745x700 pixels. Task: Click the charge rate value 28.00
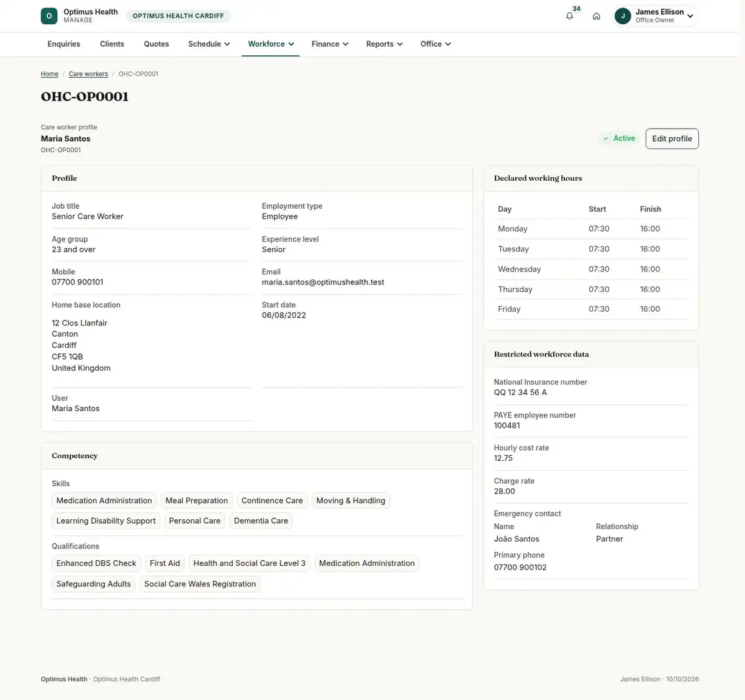[505, 491]
